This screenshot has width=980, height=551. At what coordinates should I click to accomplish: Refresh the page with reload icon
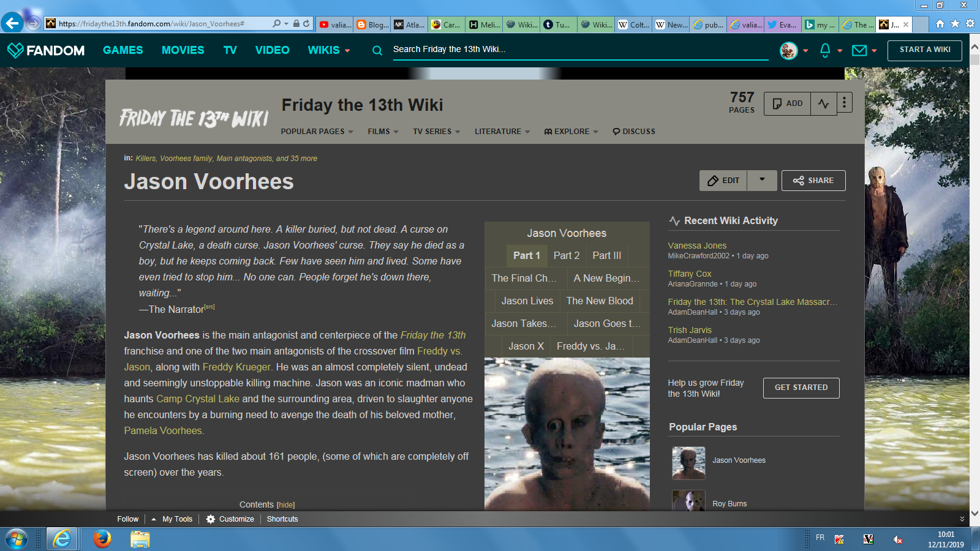click(306, 24)
